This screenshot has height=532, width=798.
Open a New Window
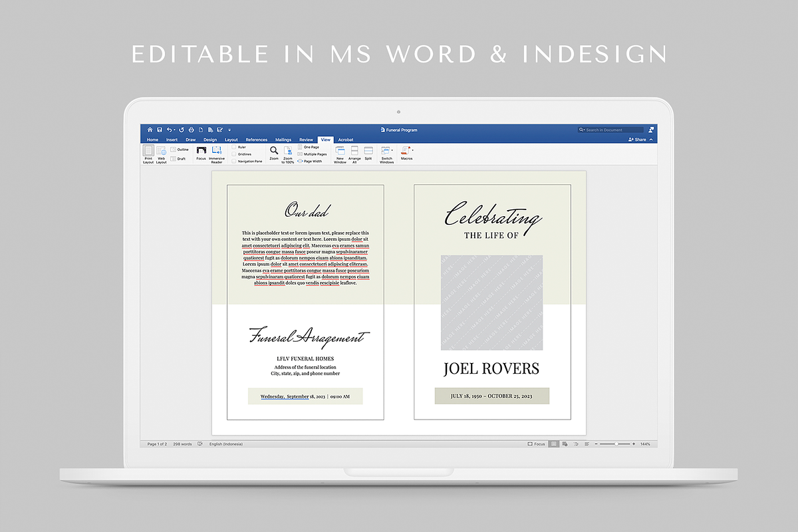(x=340, y=155)
